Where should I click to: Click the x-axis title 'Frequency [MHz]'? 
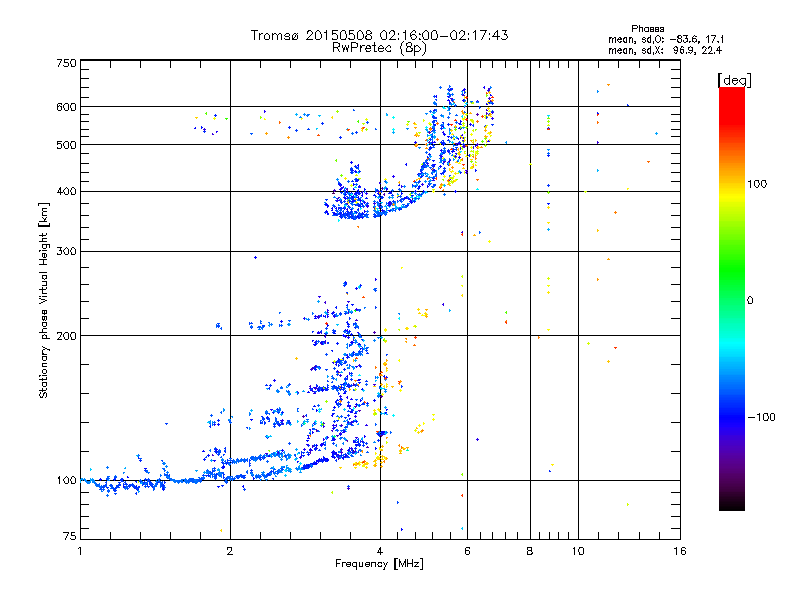coord(379,564)
